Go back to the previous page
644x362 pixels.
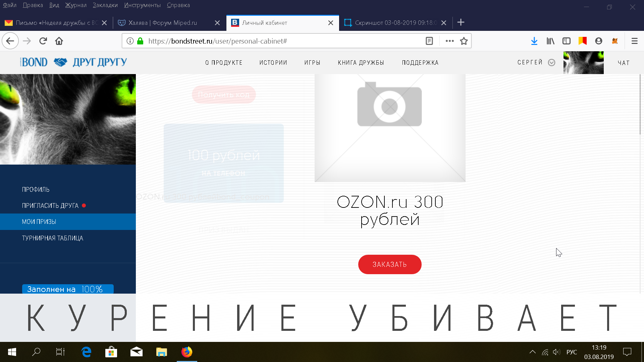[x=10, y=41]
